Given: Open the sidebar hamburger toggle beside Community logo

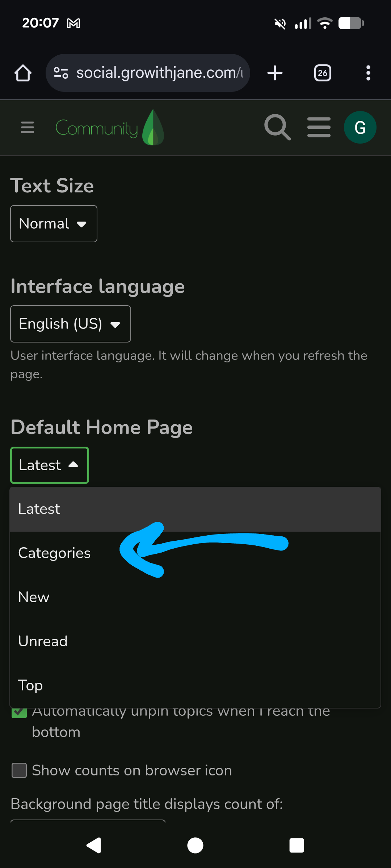Looking at the screenshot, I should tap(28, 128).
